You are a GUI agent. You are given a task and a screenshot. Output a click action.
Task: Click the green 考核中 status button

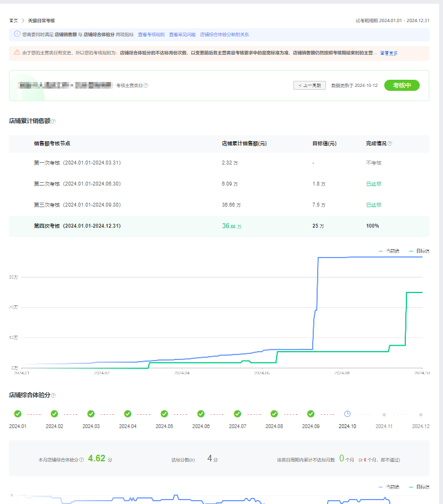coord(401,85)
